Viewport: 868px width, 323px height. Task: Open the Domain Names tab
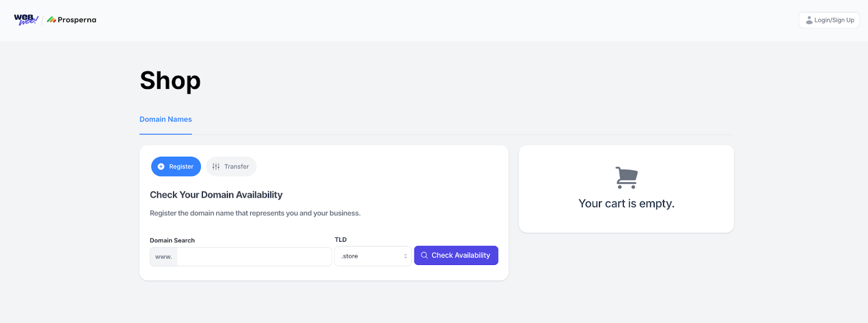(x=165, y=119)
